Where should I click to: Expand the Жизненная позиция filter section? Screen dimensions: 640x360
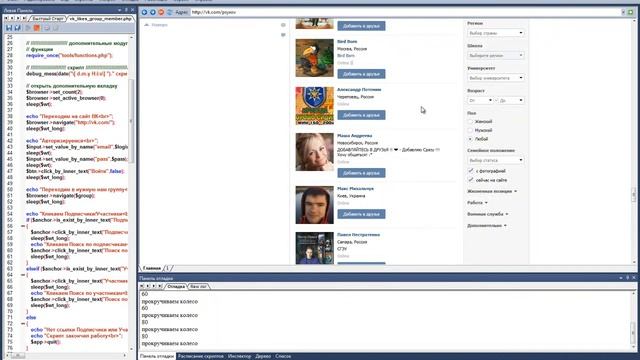pos(492,191)
